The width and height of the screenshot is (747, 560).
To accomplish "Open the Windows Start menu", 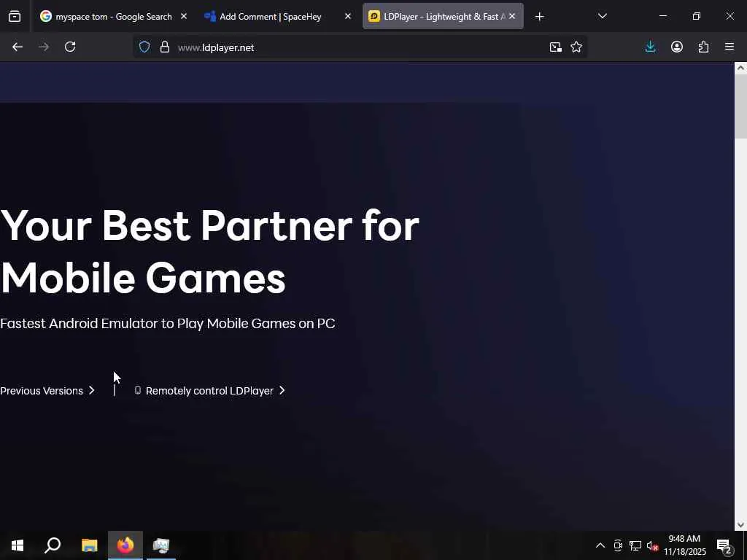I will point(18,545).
